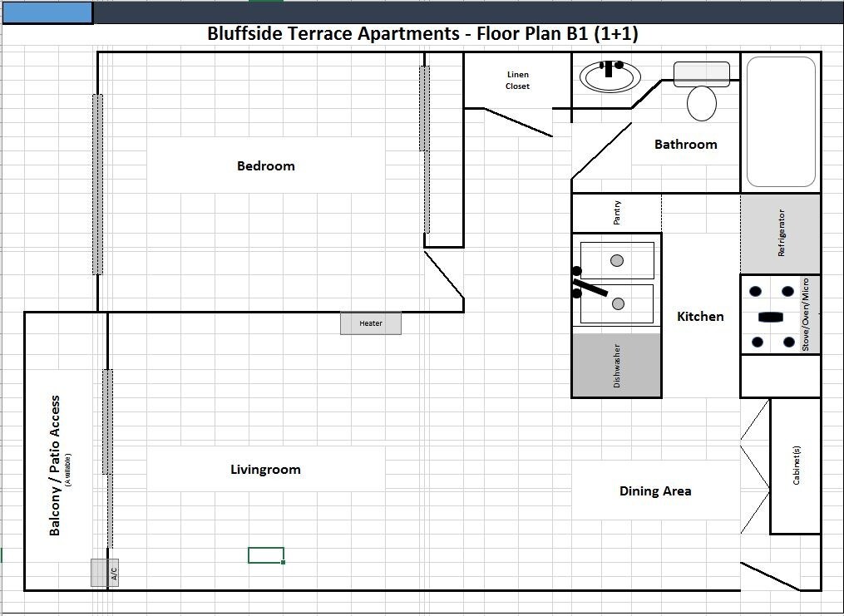This screenshot has width=844, height=616.
Task: Click the gray Dishwasher block
Action: point(616,366)
